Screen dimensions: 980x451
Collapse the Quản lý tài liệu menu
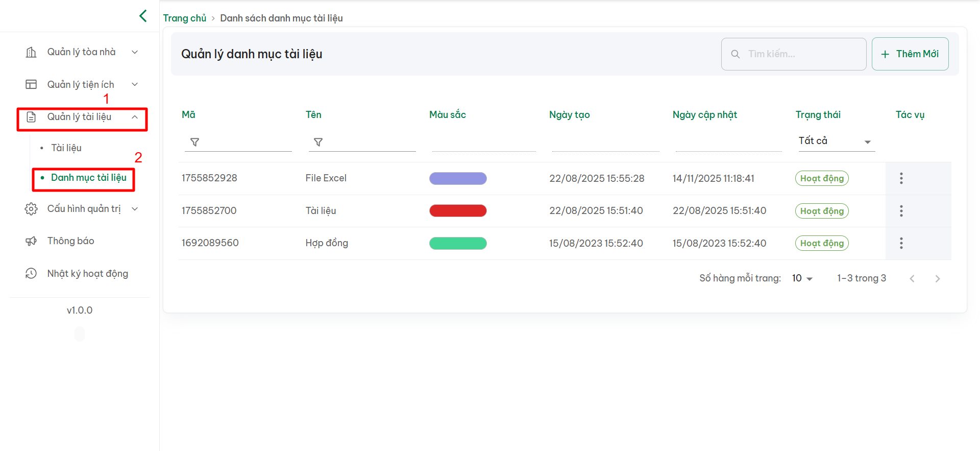point(82,117)
